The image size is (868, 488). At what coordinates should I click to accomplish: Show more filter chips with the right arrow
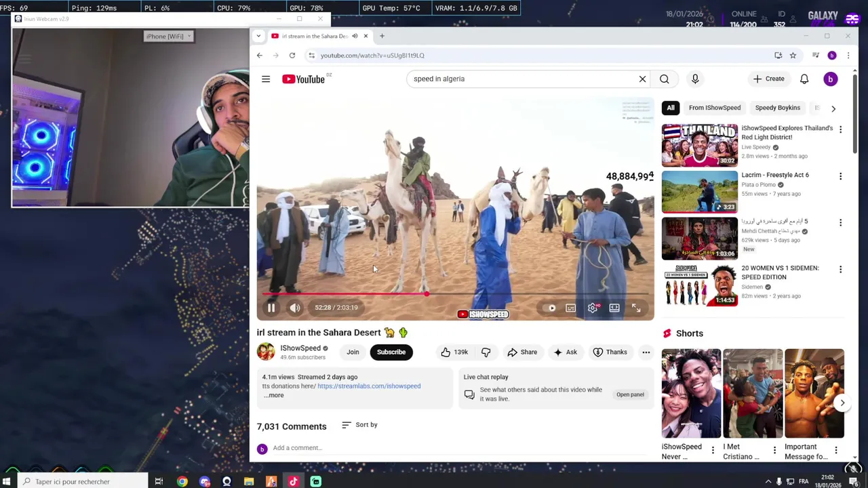click(833, 108)
